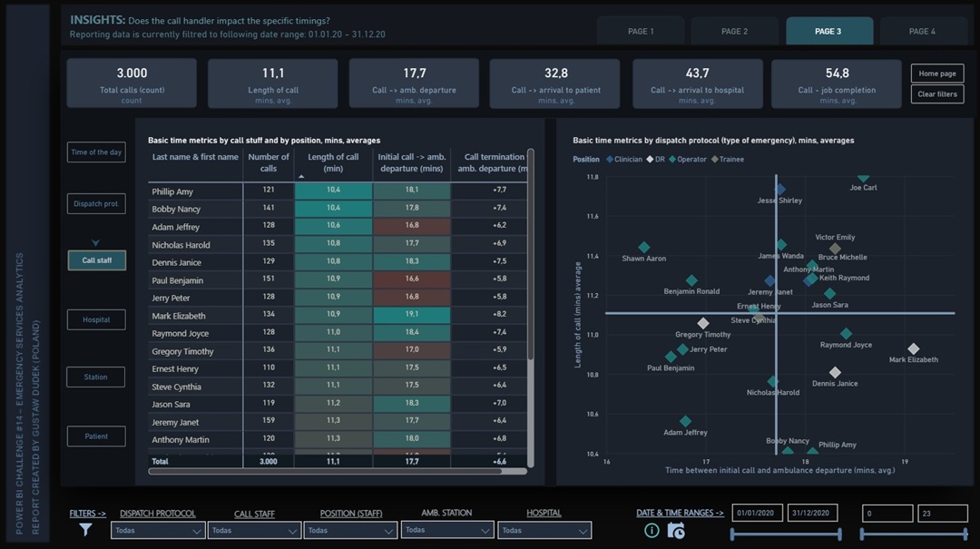Open the Hospital filter dropdown
Screen dimensions: 980x549
[x=544, y=530]
